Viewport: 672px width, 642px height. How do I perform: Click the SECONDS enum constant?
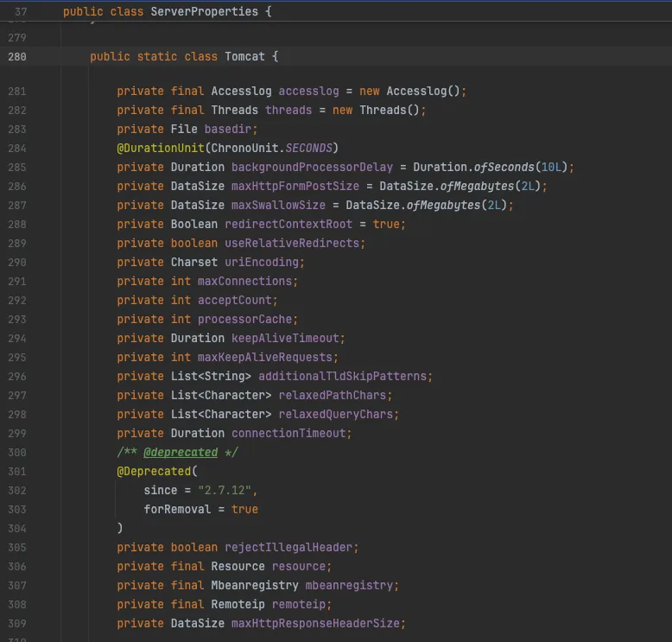point(308,148)
